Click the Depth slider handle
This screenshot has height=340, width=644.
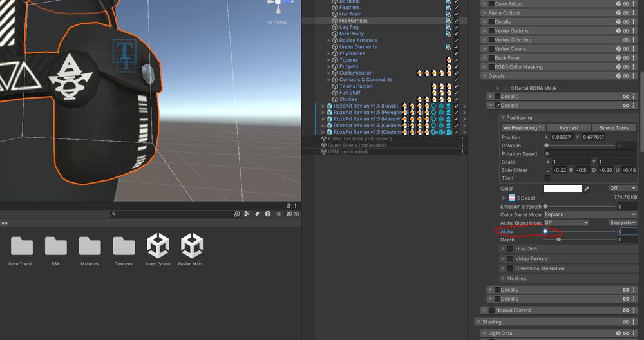click(558, 240)
